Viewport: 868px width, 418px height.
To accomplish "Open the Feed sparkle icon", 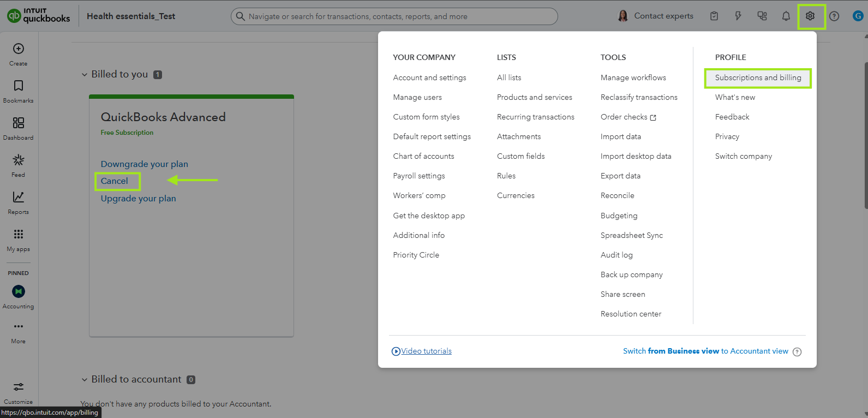I will (19, 160).
